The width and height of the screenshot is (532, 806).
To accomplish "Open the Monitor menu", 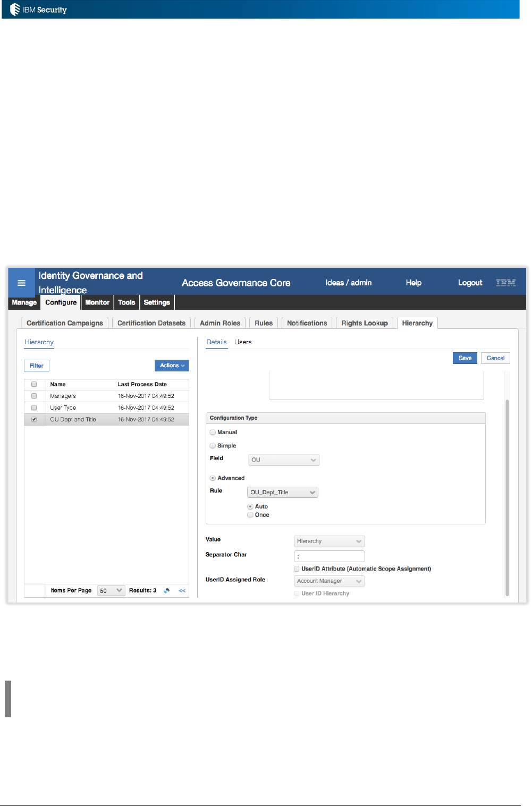I will tap(97, 302).
